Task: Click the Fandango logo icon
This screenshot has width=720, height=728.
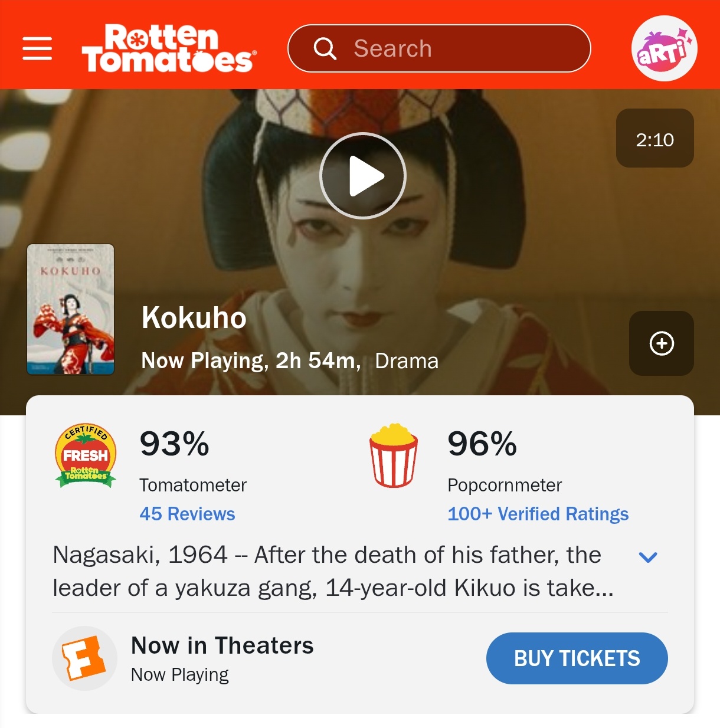Action: coord(84,658)
